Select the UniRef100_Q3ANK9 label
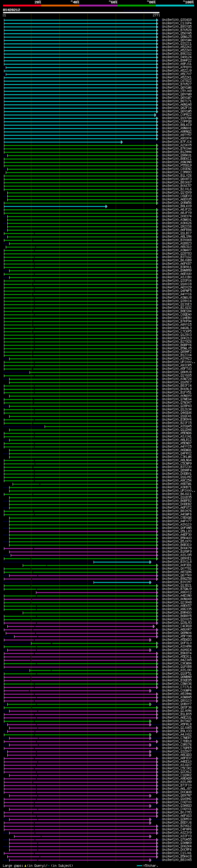The image size is (197, 868). point(177,843)
